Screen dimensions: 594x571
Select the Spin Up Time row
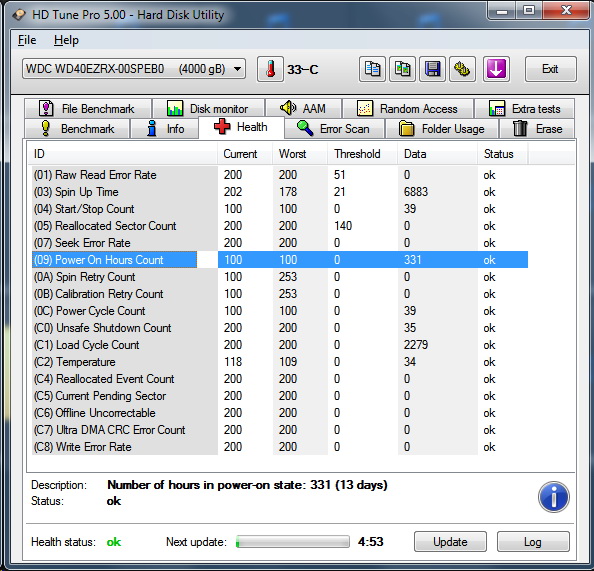[x=280, y=192]
